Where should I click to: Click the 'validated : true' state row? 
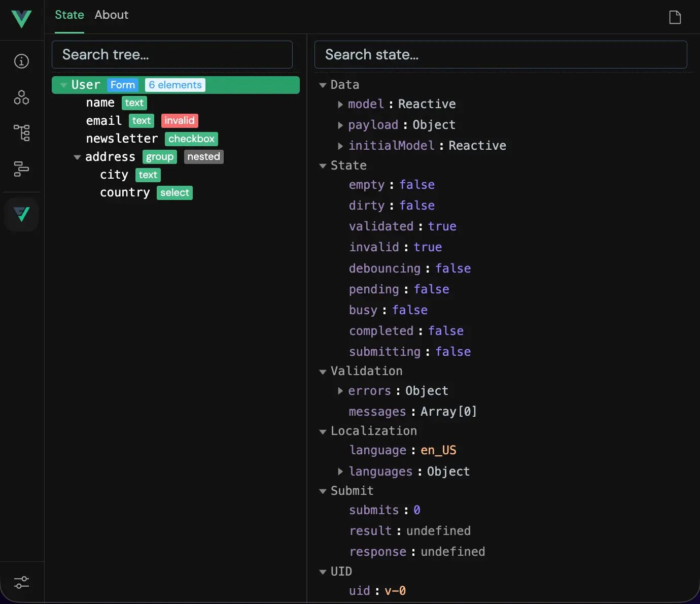pos(403,226)
